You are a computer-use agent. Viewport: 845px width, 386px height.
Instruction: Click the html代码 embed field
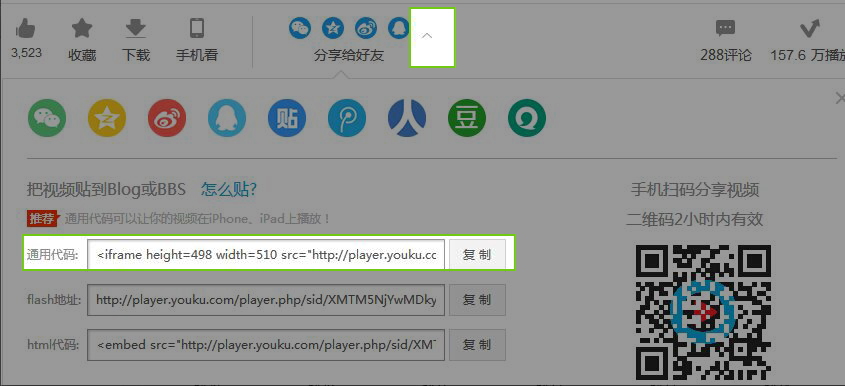266,344
